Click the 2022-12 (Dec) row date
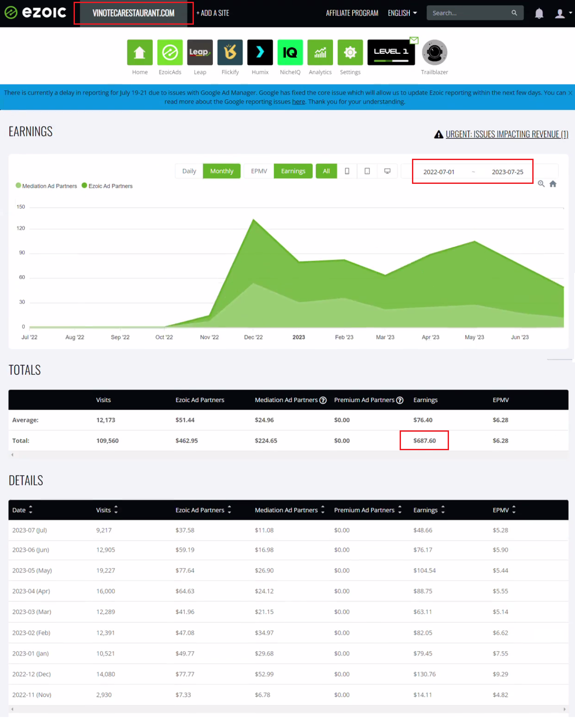The width and height of the screenshot is (575, 728). 31,674
